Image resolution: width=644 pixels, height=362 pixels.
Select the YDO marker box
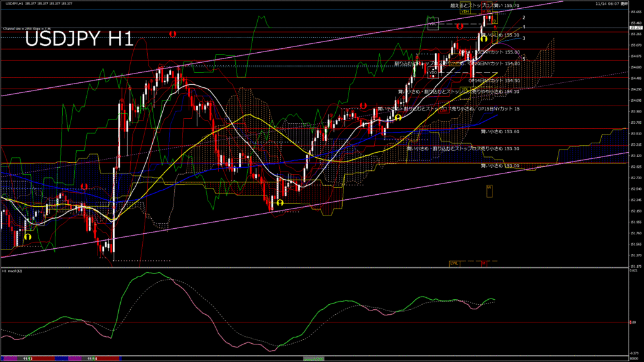[433, 72]
